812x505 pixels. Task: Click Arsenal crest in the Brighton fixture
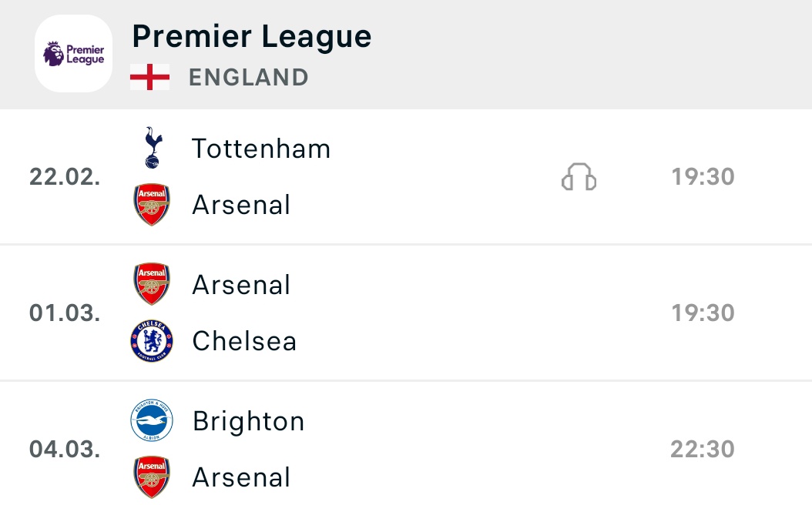click(x=152, y=477)
